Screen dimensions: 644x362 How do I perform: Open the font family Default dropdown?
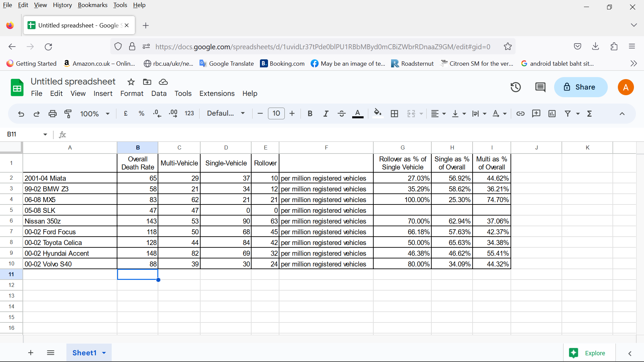[x=226, y=113]
